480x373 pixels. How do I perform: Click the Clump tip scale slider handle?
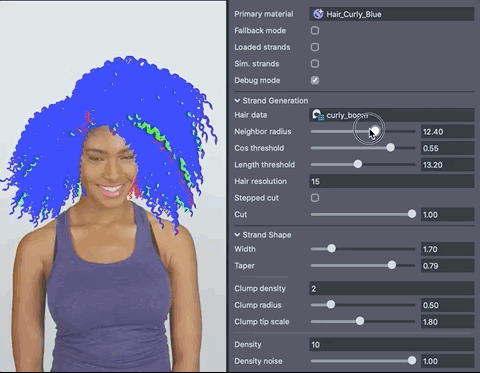(x=360, y=321)
